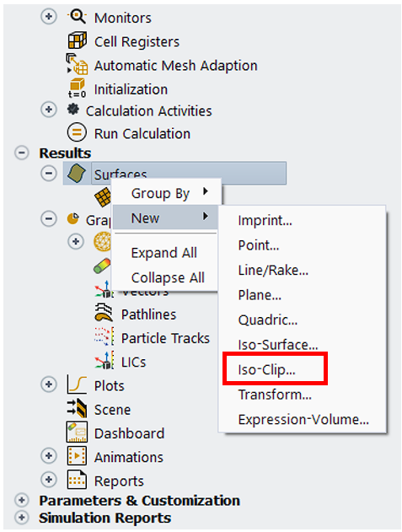Expand the Reports node
The image size is (402, 532).
click(49, 480)
